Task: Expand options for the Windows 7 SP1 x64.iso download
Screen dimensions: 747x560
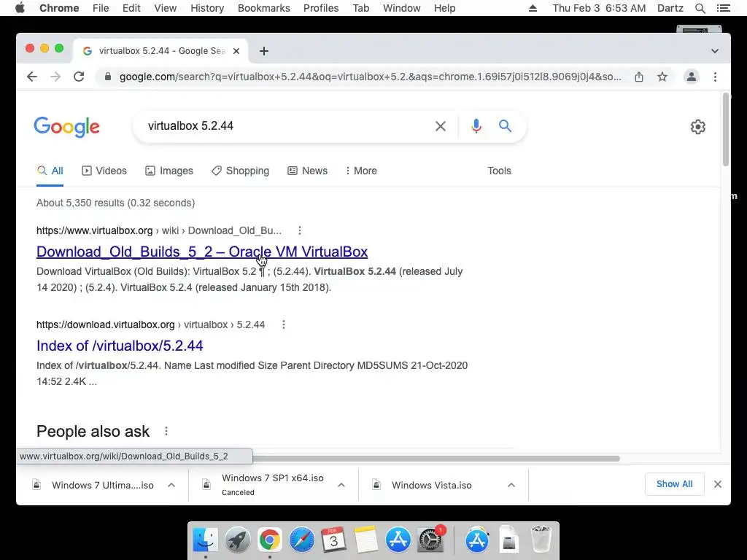Action: coord(341,485)
